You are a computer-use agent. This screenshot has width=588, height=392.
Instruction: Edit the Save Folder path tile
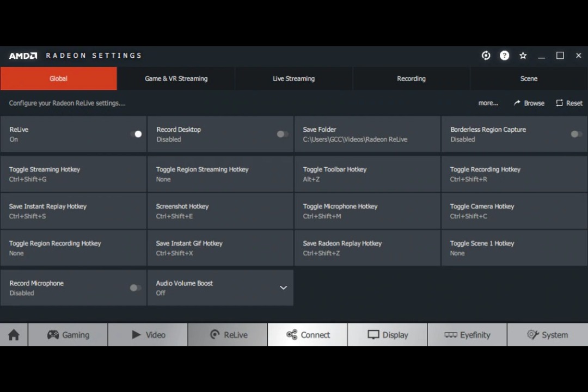(x=367, y=134)
